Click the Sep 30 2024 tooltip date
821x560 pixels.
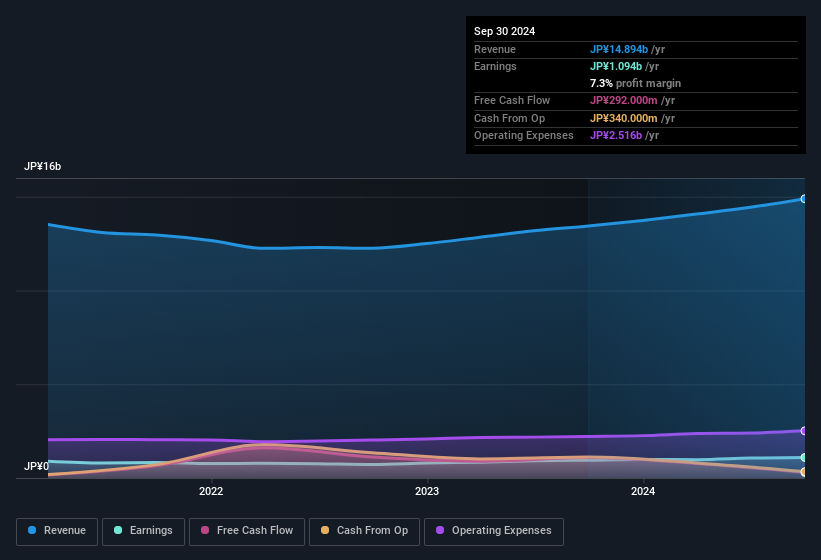504,31
